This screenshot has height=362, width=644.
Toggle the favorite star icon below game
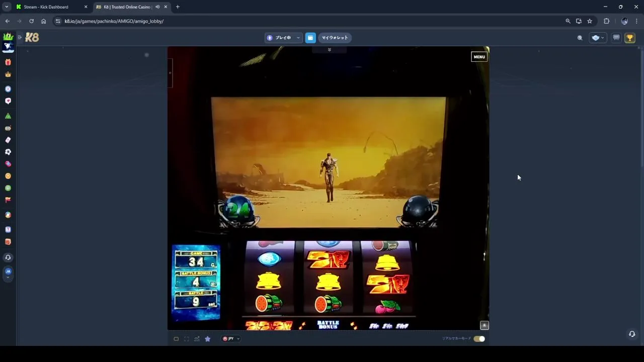(207, 339)
